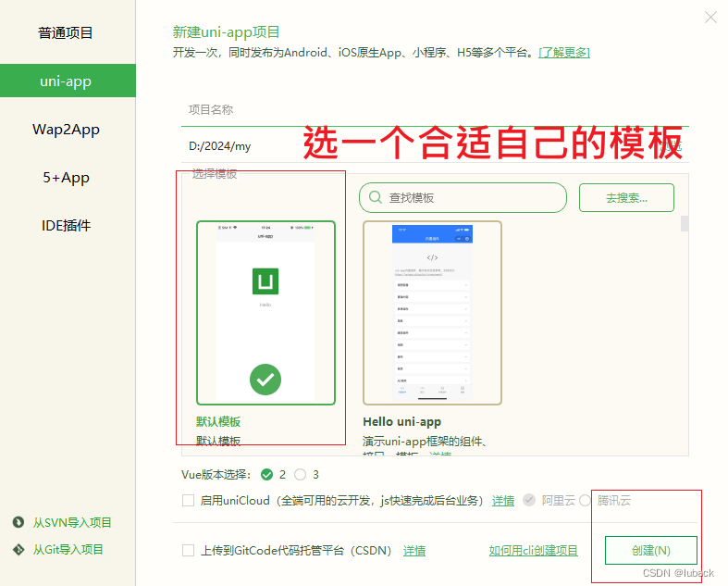728x586 pixels.
Task: Choose Vue version 2 radio button
Action: [x=267, y=475]
